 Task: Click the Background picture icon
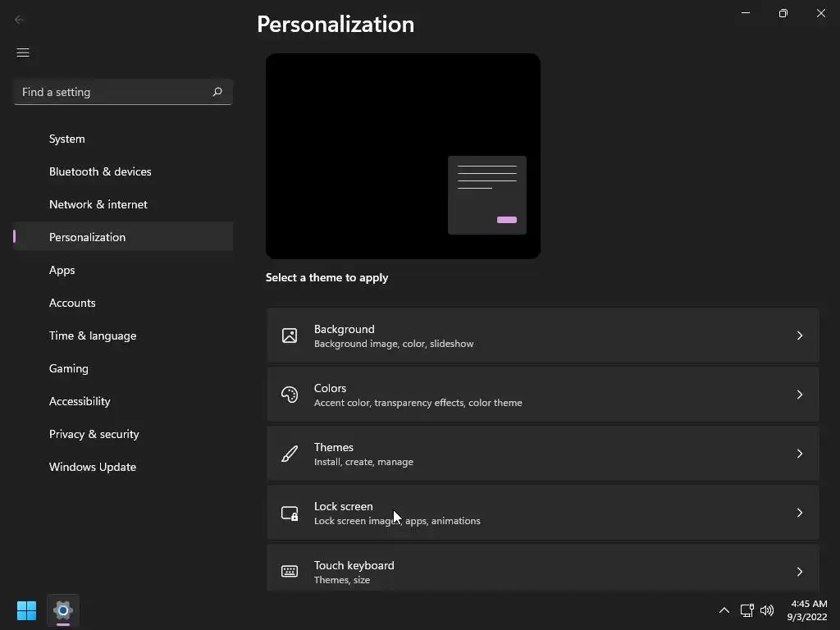290,336
